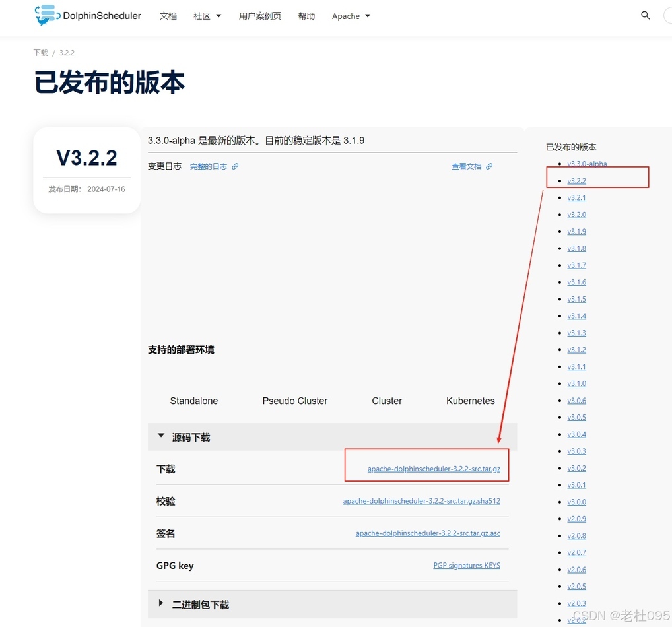Select version v3.1.6 in list

tap(576, 282)
